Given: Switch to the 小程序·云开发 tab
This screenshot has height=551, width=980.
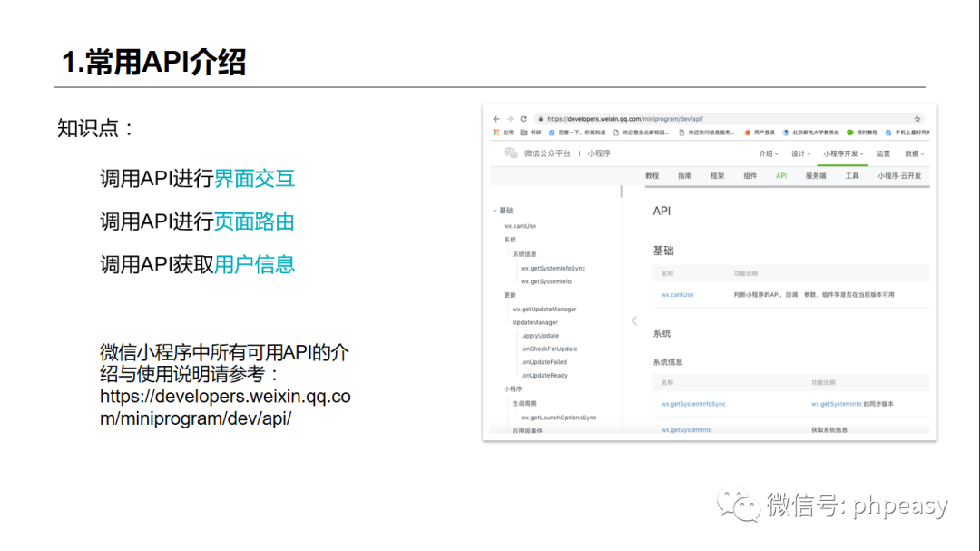Looking at the screenshot, I should pyautogui.click(x=899, y=176).
